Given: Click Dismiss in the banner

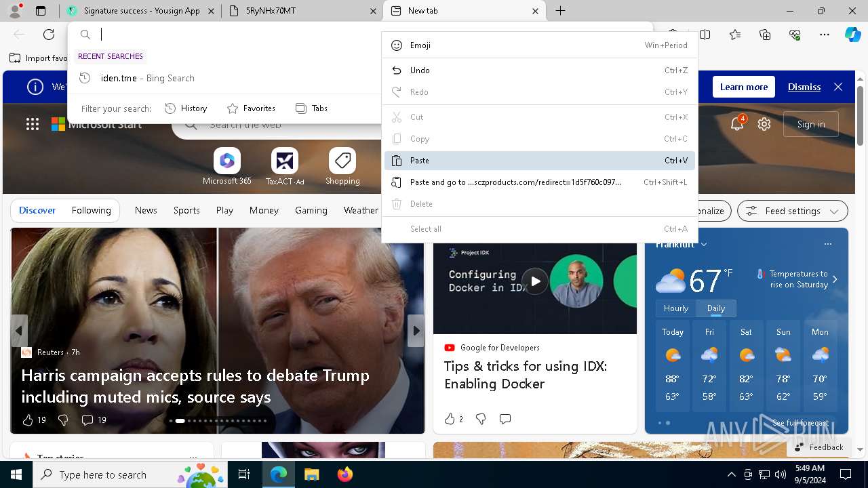Looking at the screenshot, I should (x=804, y=87).
